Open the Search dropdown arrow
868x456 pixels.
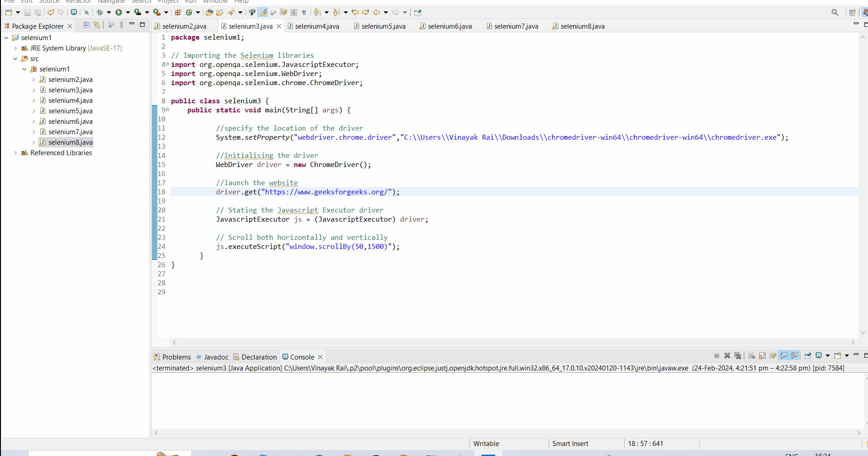click(x=240, y=12)
